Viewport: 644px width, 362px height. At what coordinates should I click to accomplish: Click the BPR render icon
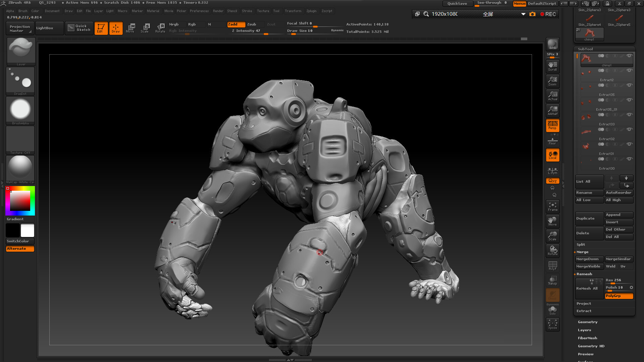pyautogui.click(x=552, y=44)
